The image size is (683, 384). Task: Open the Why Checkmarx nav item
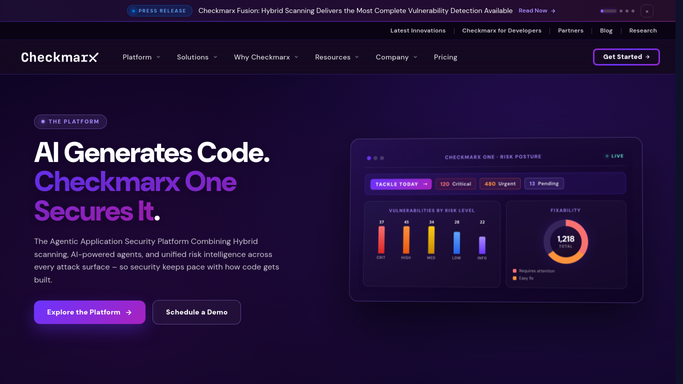(x=262, y=57)
